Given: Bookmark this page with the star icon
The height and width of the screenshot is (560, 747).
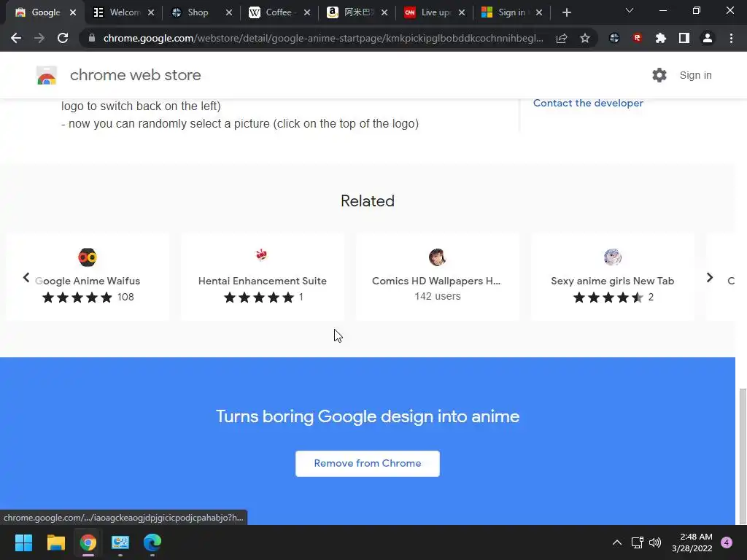Looking at the screenshot, I should pyautogui.click(x=585, y=38).
